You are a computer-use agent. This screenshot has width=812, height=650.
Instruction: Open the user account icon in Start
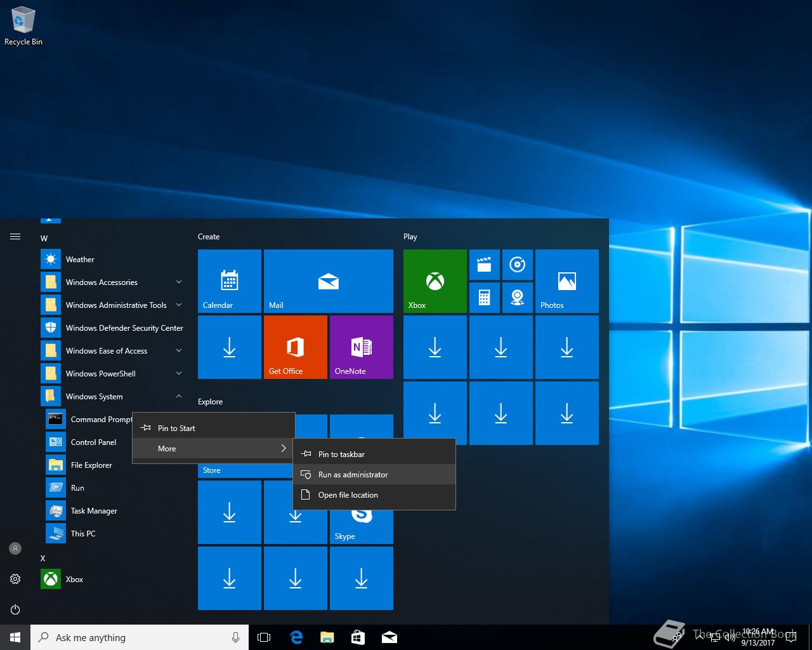click(15, 548)
